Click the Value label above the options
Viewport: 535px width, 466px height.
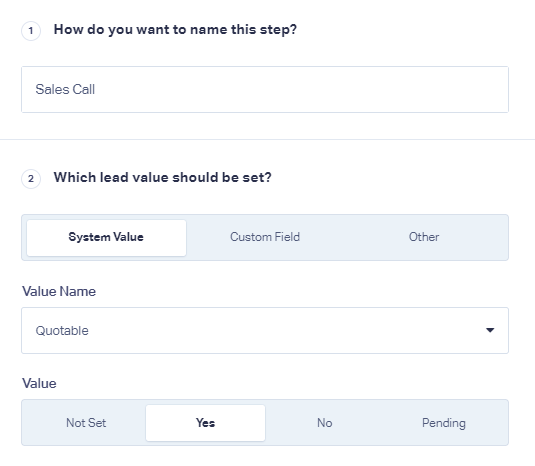39,383
